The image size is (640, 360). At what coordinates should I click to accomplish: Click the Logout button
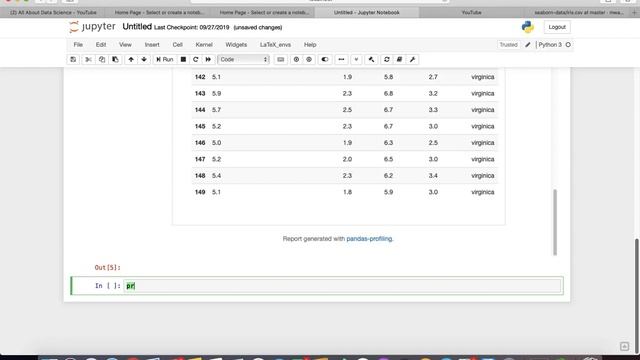tap(557, 27)
